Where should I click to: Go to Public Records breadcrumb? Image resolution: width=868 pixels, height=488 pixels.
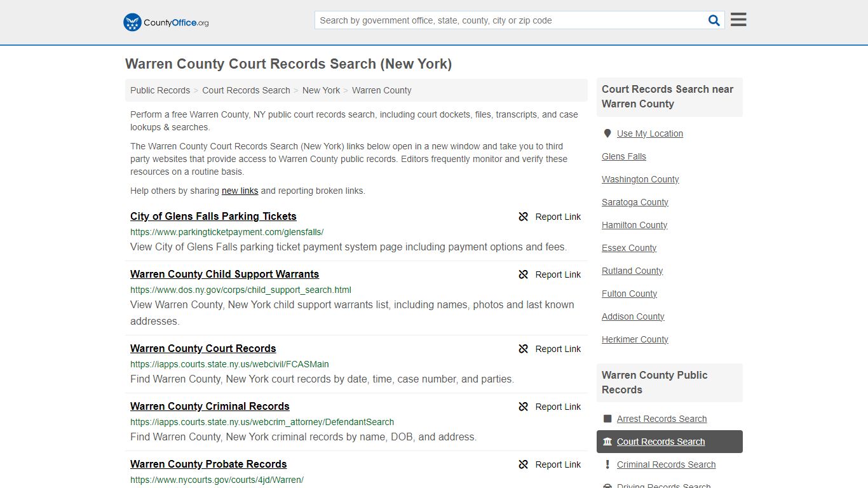pyautogui.click(x=160, y=90)
